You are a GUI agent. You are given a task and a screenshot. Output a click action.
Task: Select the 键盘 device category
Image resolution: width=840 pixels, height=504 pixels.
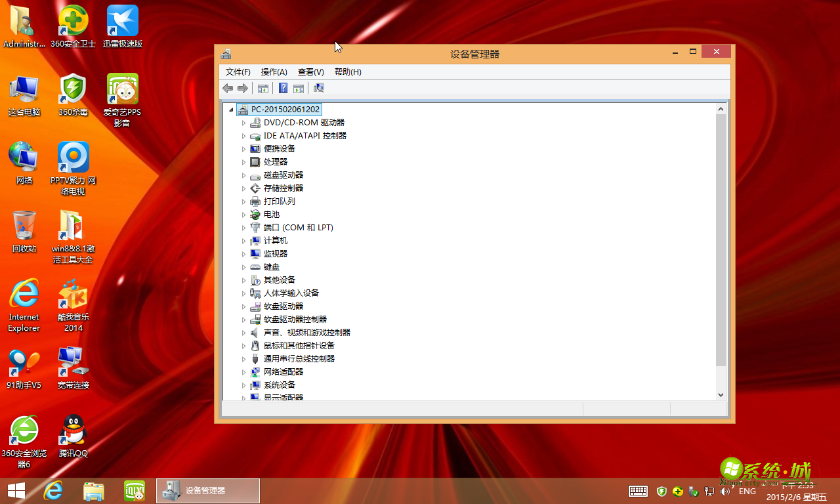click(x=271, y=266)
